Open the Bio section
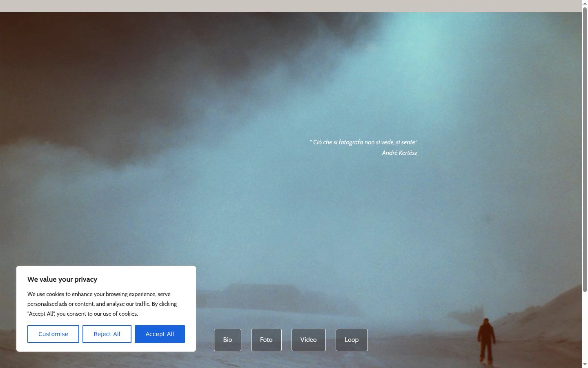Screen dimensions: 588x368 227,340
